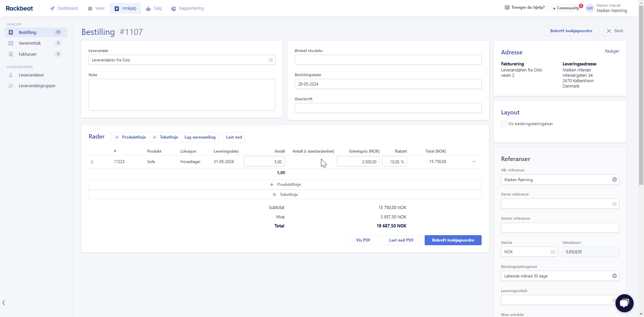The height and width of the screenshot is (317, 644).
Task: Open the Leverandør dropdown
Action: [270, 60]
